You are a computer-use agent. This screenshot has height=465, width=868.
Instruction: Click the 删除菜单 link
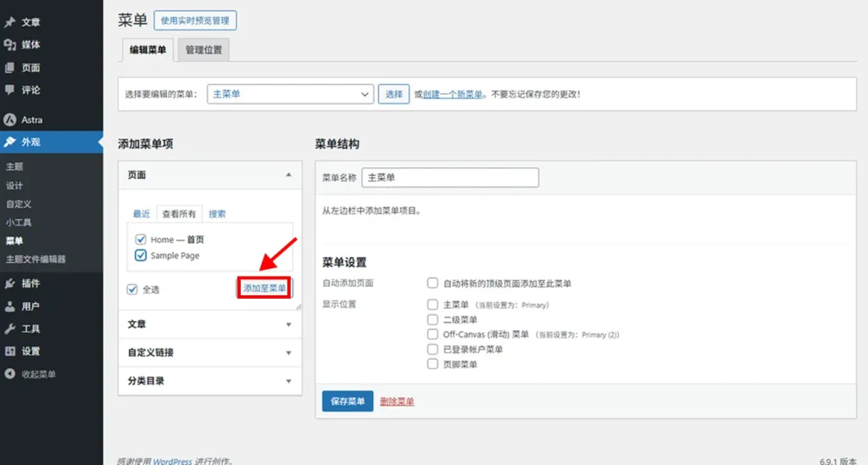(397, 401)
